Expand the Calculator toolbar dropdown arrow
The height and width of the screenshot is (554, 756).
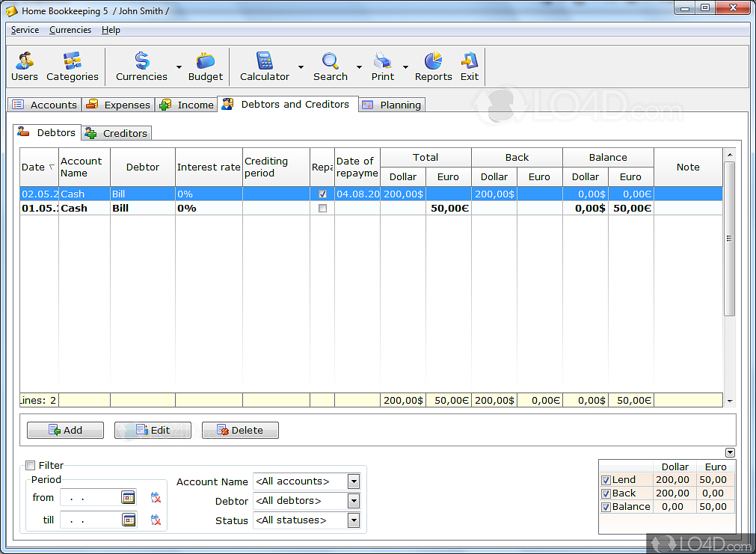[301, 67]
